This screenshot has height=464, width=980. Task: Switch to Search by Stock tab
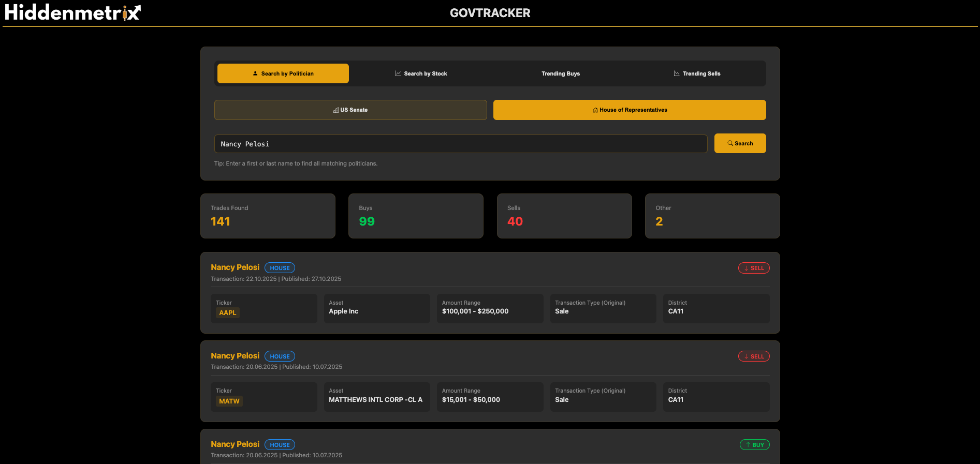[x=421, y=73]
